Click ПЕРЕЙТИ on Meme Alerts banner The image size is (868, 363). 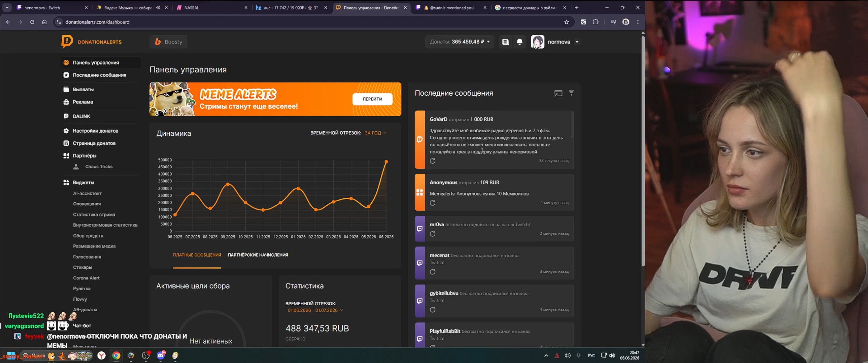point(372,99)
